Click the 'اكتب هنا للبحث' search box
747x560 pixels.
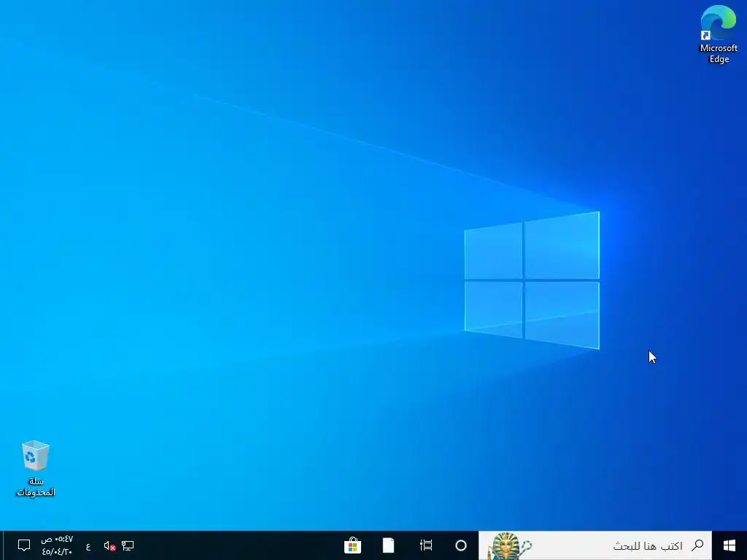tap(595, 545)
